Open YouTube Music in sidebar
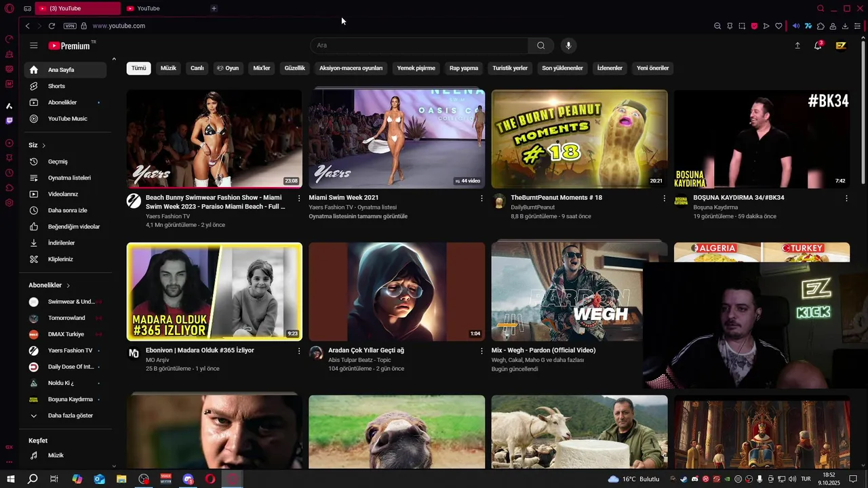 tap(66, 119)
